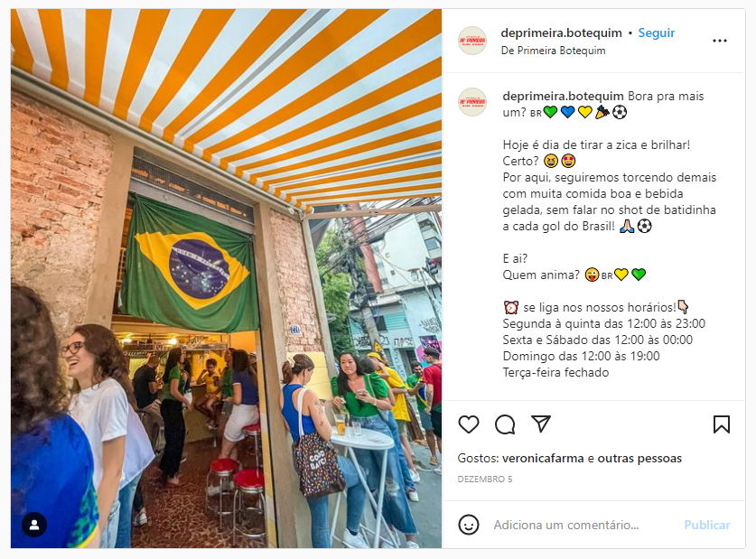This screenshot has width=756, height=559.
Task: Open more options three-dot menu
Action: [x=719, y=41]
